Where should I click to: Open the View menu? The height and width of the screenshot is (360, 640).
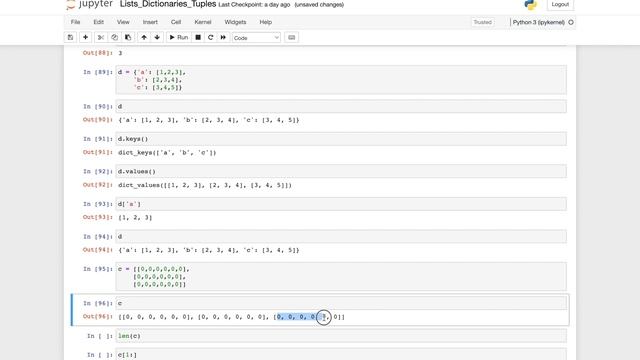tap(123, 22)
